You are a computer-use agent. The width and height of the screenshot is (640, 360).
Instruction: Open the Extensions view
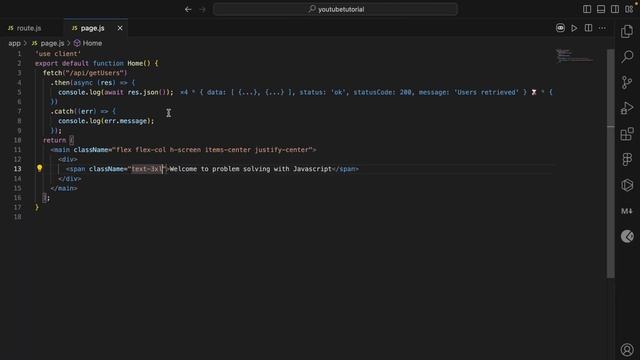coord(627,134)
